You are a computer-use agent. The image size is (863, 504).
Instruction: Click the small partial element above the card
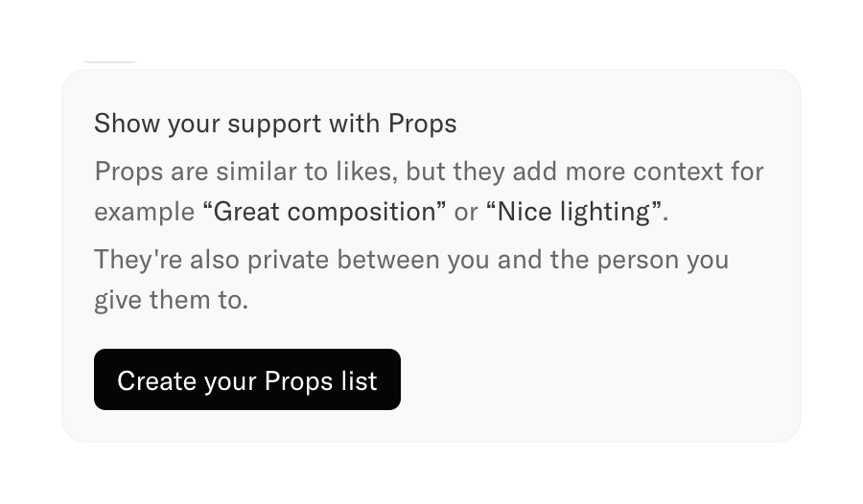pos(110,59)
